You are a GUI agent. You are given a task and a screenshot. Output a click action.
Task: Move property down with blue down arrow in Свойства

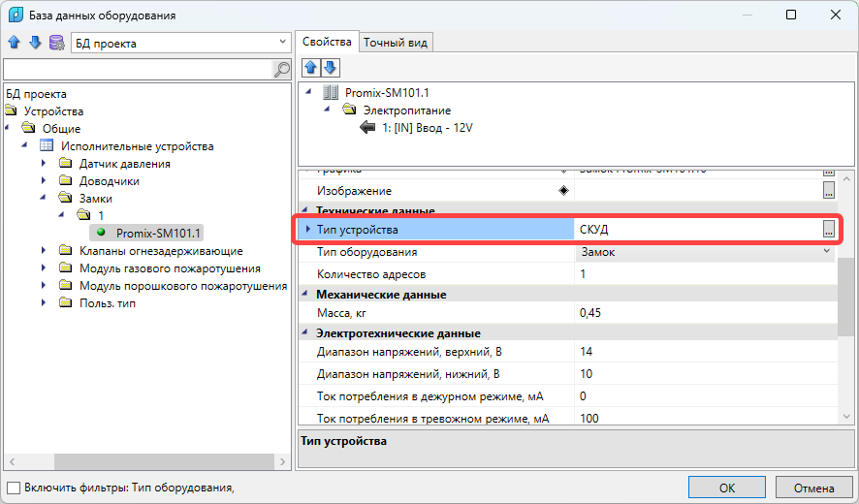(x=330, y=68)
